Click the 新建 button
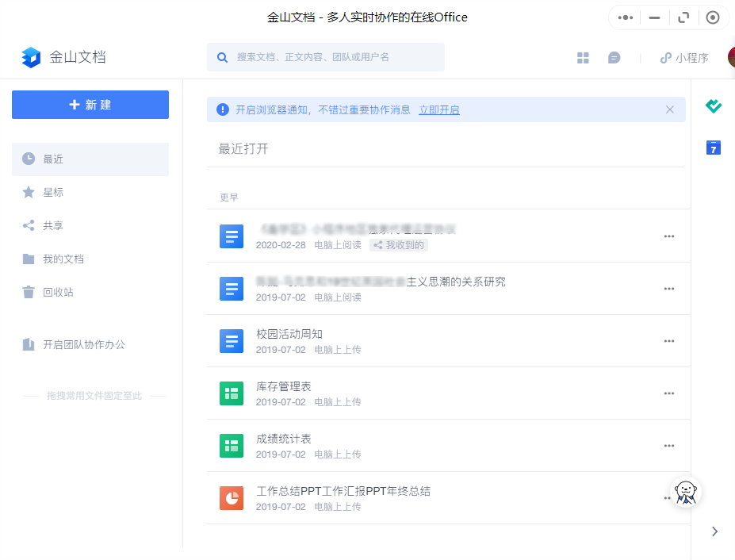 tap(90, 105)
